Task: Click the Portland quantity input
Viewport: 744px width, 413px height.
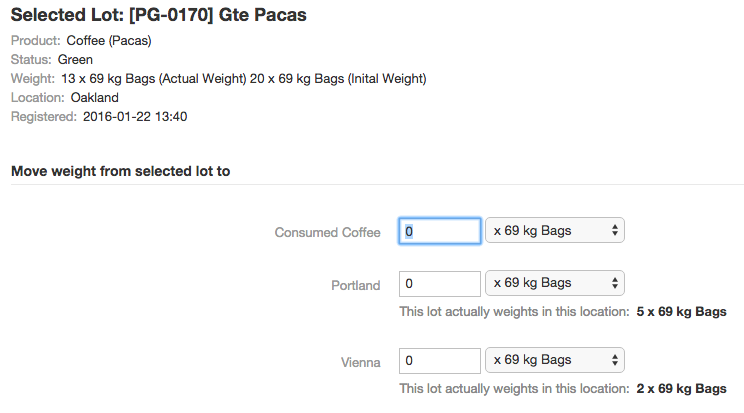Action: click(440, 284)
